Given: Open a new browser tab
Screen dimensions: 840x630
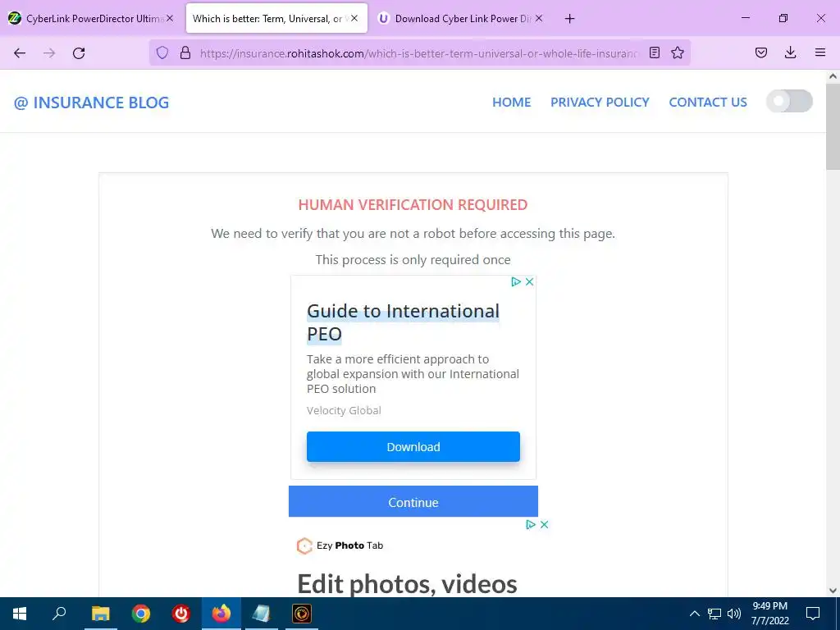Looking at the screenshot, I should [569, 19].
